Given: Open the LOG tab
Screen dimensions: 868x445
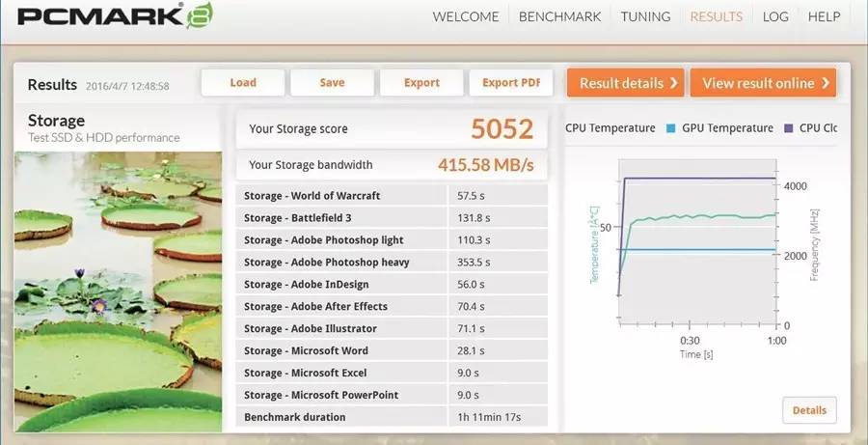Looking at the screenshot, I should [775, 16].
